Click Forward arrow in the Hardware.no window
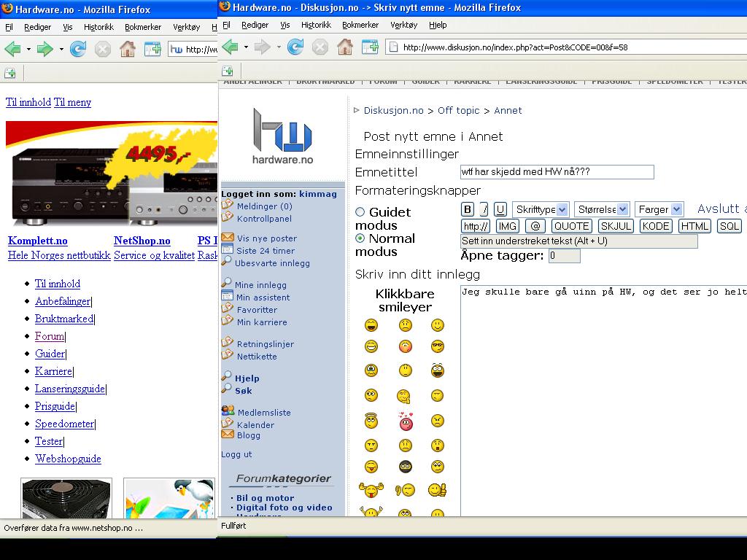 point(44,49)
